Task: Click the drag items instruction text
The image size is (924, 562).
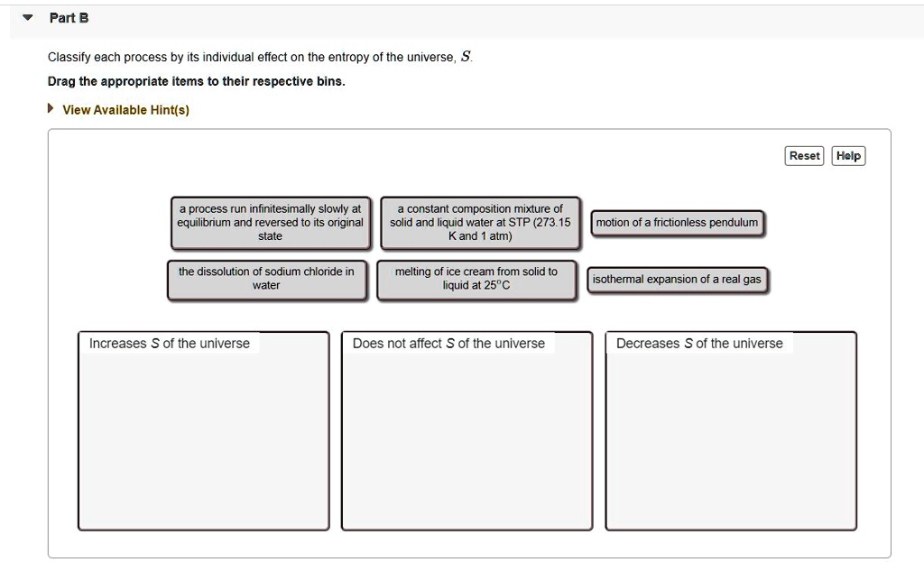Action: pos(161,81)
